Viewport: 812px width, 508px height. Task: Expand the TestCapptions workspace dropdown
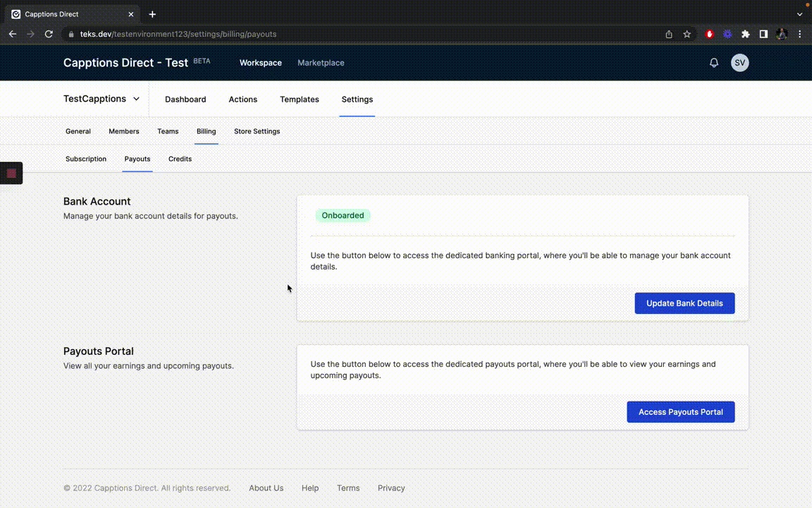pos(101,99)
